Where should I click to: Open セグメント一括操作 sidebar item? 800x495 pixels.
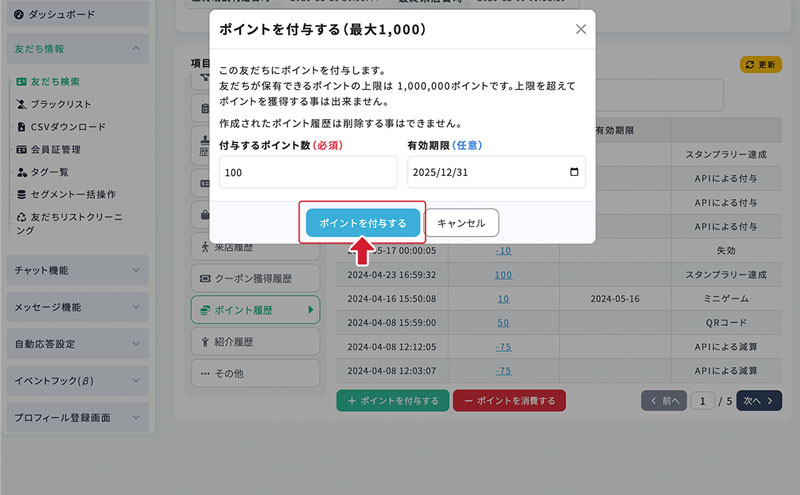[73, 194]
